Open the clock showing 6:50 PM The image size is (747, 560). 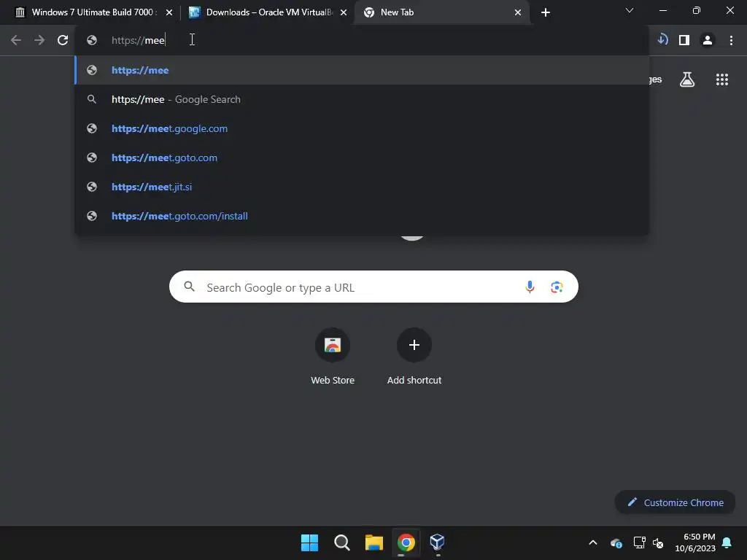[x=695, y=542]
